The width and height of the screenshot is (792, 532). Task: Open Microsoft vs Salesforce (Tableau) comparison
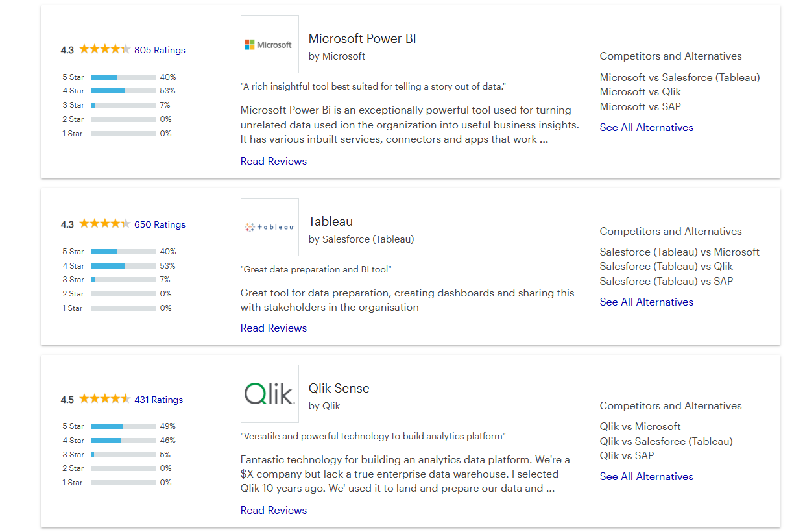coord(680,77)
